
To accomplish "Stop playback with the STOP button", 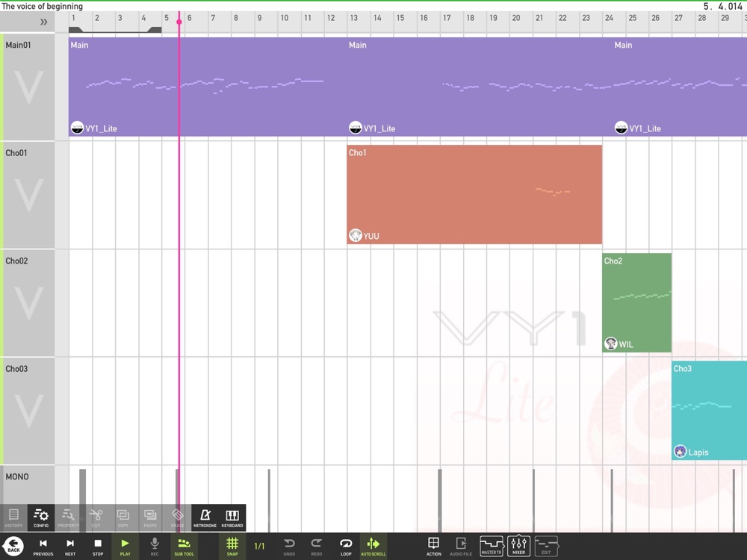I will click(x=98, y=547).
